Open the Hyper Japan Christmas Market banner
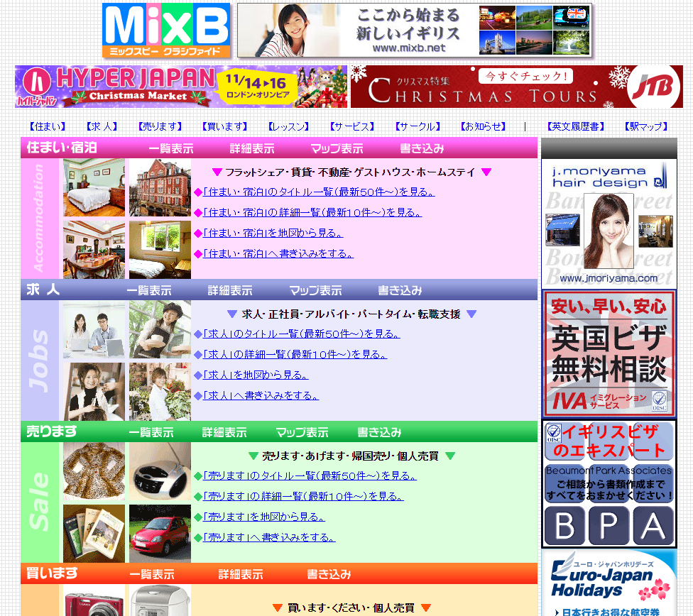Viewport: 693px width, 616px height. pos(181,87)
